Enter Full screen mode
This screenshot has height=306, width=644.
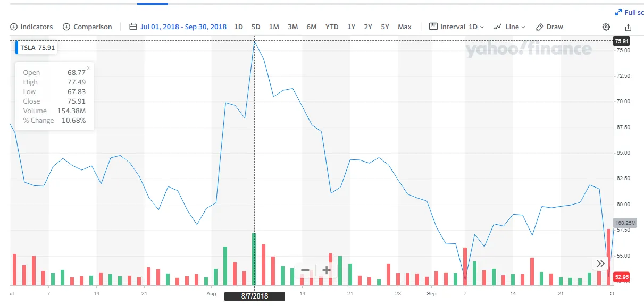pyautogui.click(x=630, y=12)
